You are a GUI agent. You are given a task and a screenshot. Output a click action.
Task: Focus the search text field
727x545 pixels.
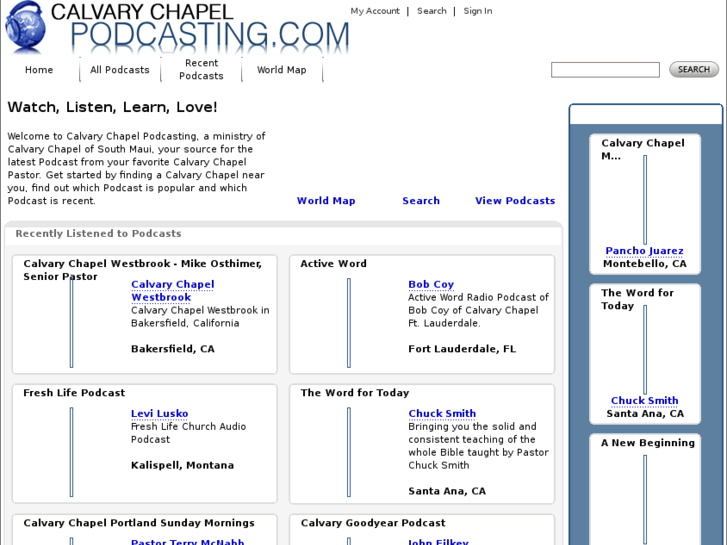pos(605,70)
